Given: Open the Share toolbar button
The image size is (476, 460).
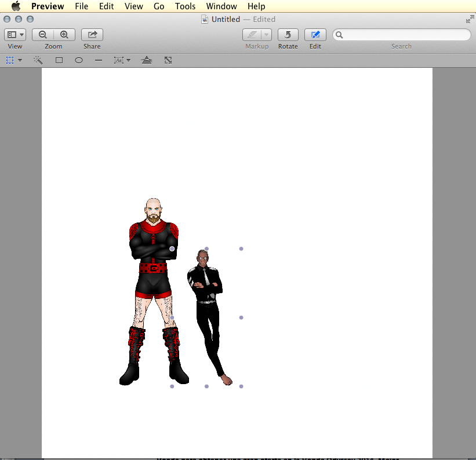Looking at the screenshot, I should [92, 35].
